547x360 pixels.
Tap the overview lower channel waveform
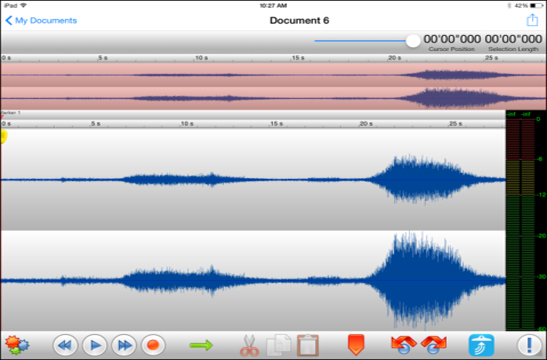pos(274,98)
